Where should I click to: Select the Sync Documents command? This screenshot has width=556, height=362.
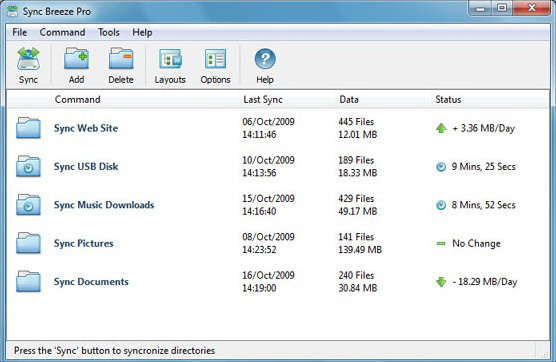click(x=91, y=282)
